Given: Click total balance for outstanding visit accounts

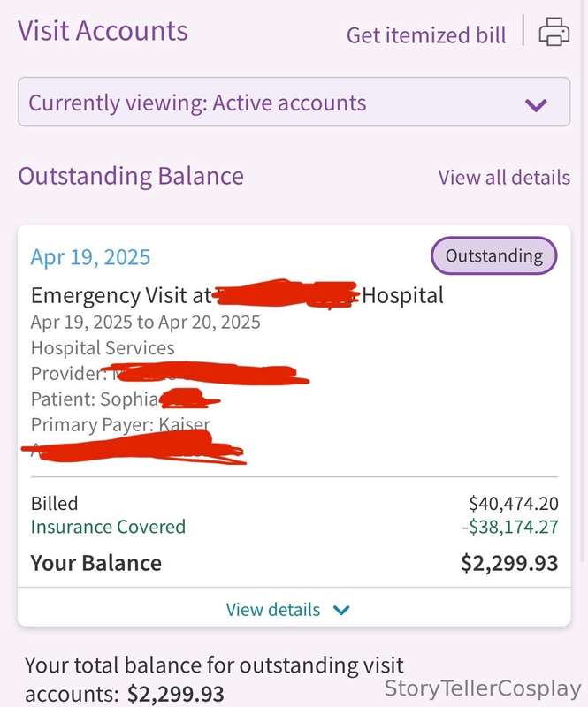Looking at the screenshot, I should click(x=214, y=679).
